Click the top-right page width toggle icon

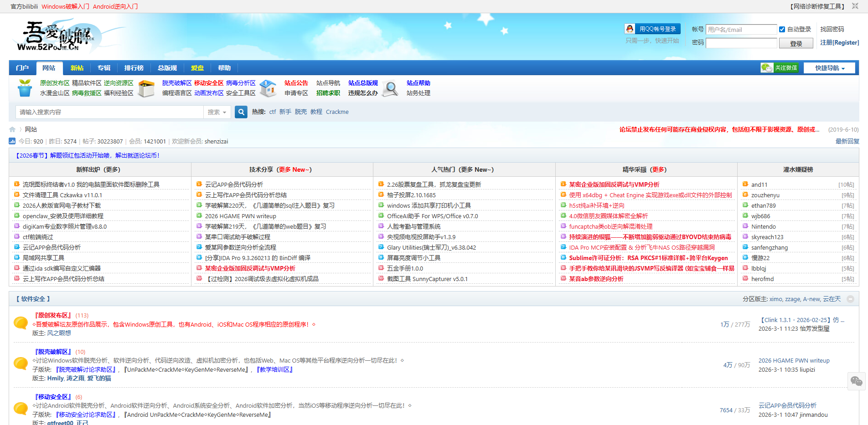point(855,6)
